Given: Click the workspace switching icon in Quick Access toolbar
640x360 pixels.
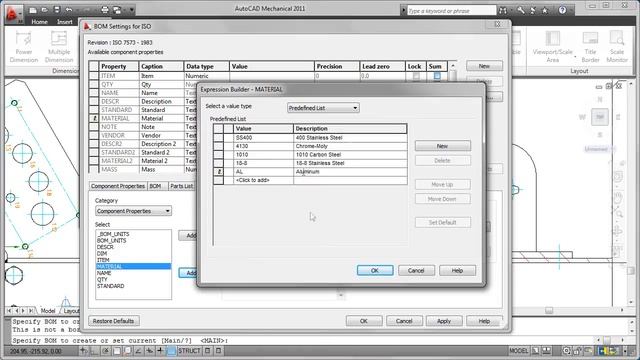Looking at the screenshot, I should (117, 10).
